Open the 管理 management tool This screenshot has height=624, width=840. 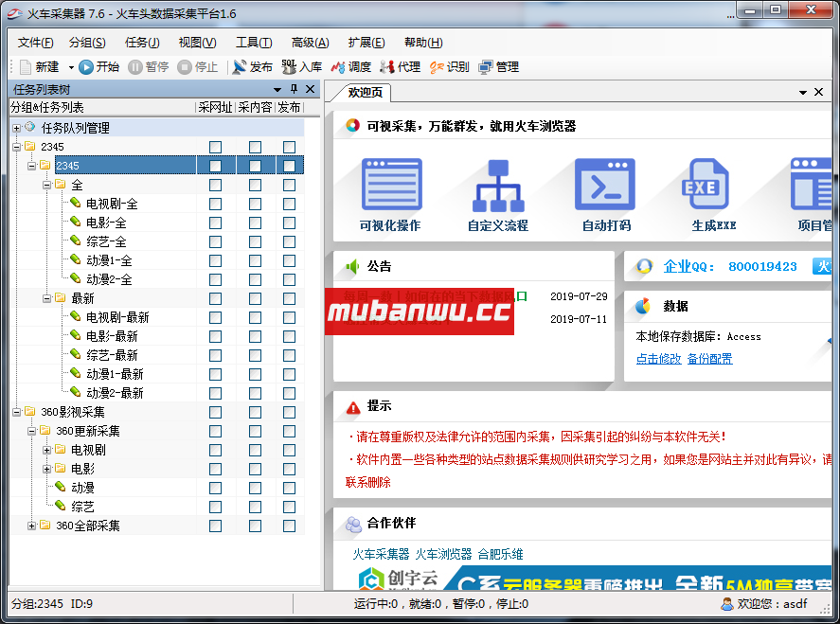coord(486,67)
